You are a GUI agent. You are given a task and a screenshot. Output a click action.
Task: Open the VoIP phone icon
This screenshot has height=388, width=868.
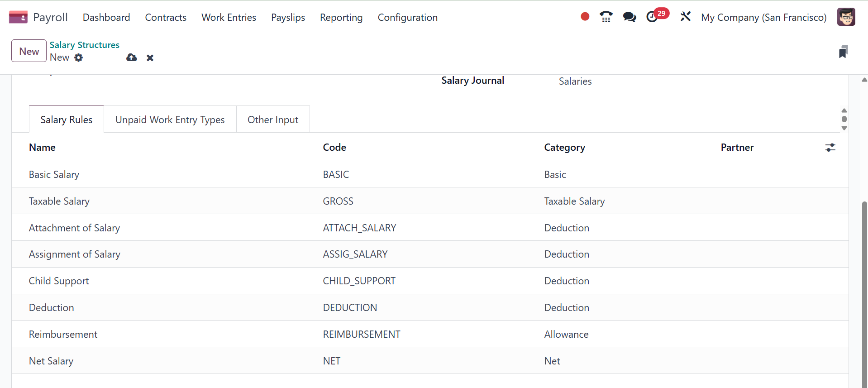[606, 17]
